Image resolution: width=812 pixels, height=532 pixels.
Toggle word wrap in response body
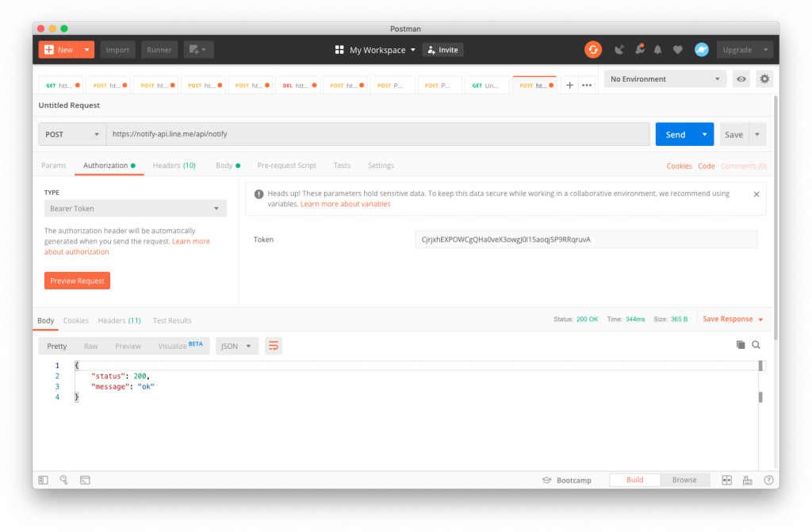[274, 346]
